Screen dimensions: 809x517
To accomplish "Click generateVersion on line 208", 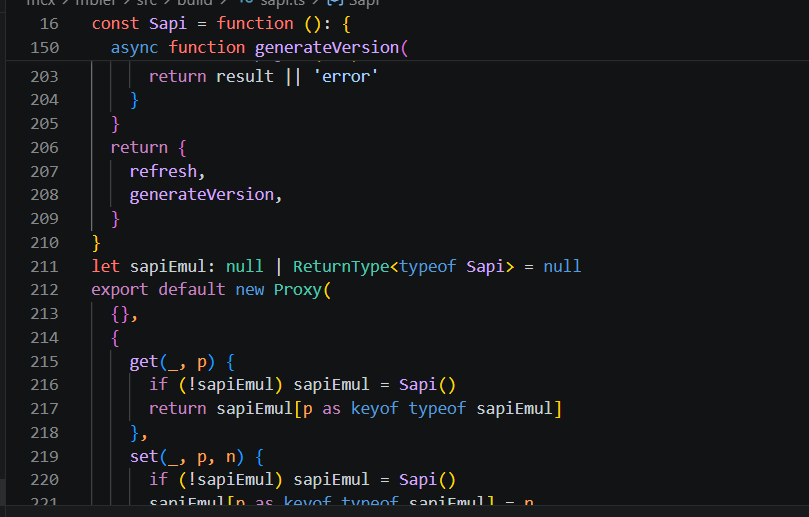I will (x=202, y=195).
